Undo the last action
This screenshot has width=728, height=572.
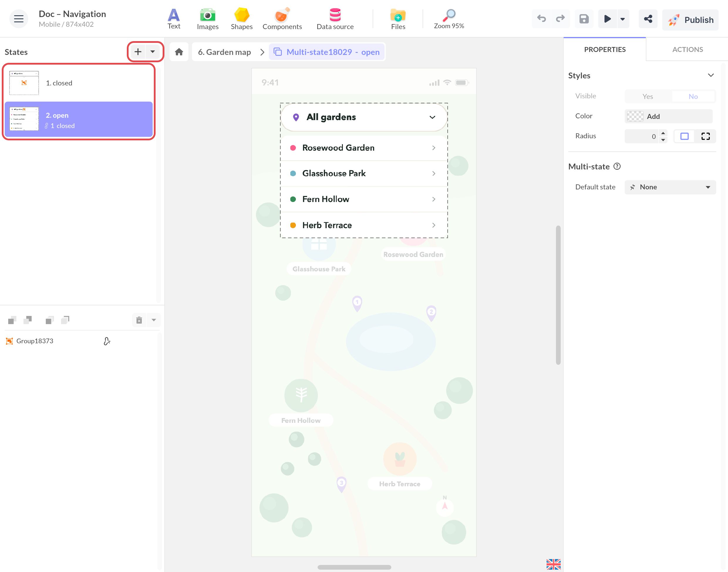(x=541, y=19)
